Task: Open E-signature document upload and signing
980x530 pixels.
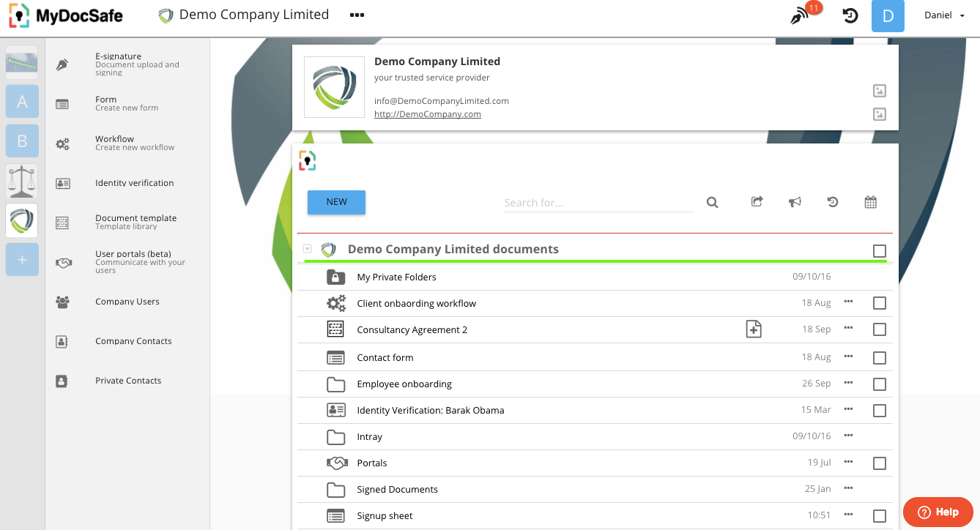Action: click(x=137, y=64)
